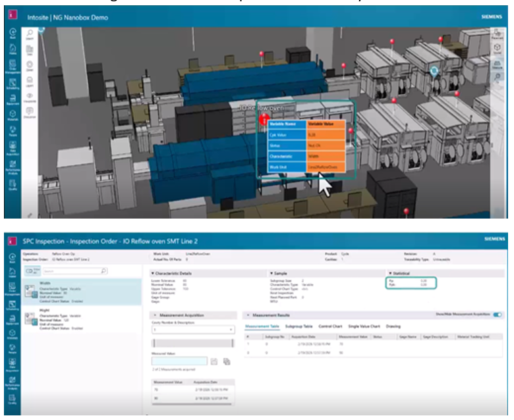The height and width of the screenshot is (420, 514).
Task: Toggle the Filter All switch above the characteristics list
Action: pyautogui.click(x=32, y=271)
